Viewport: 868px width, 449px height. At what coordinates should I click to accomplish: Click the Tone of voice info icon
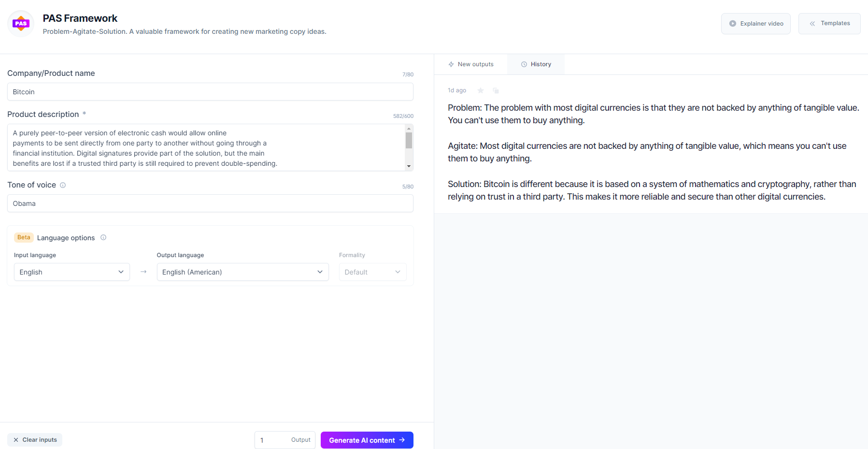click(63, 185)
